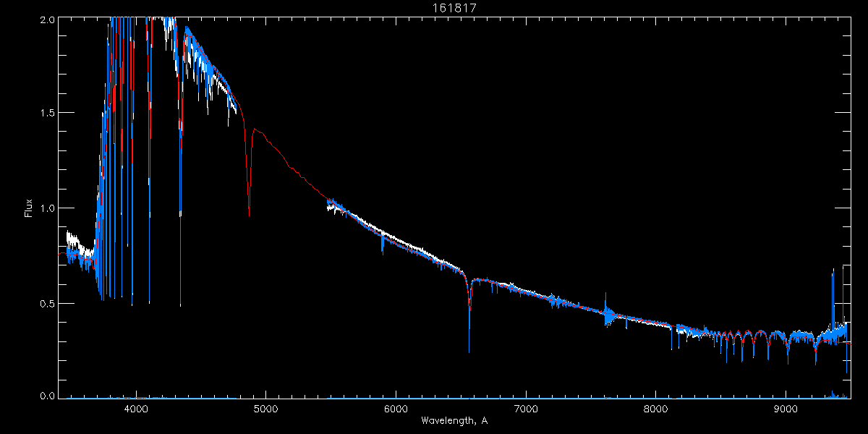Click the 7000 wavelength tick label
This screenshot has height=434, width=868.
click(526, 409)
